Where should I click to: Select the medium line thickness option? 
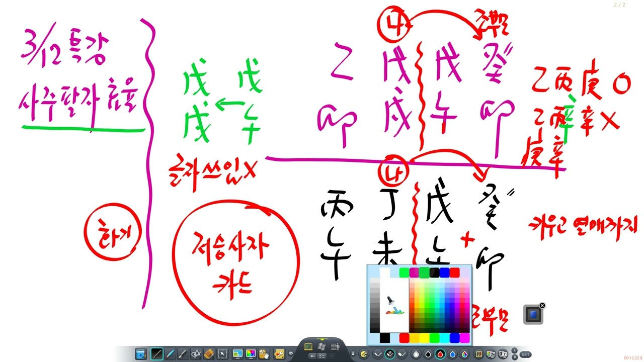[x=390, y=354]
